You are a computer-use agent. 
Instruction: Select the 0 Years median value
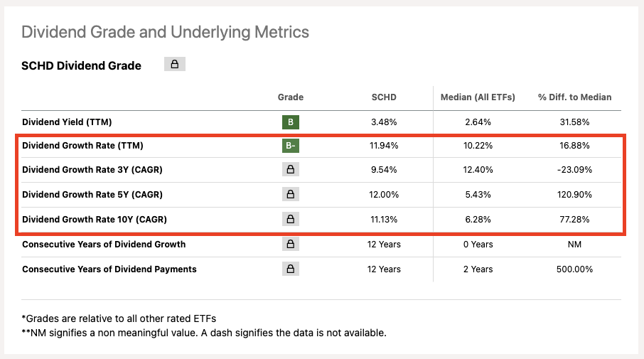coord(478,245)
